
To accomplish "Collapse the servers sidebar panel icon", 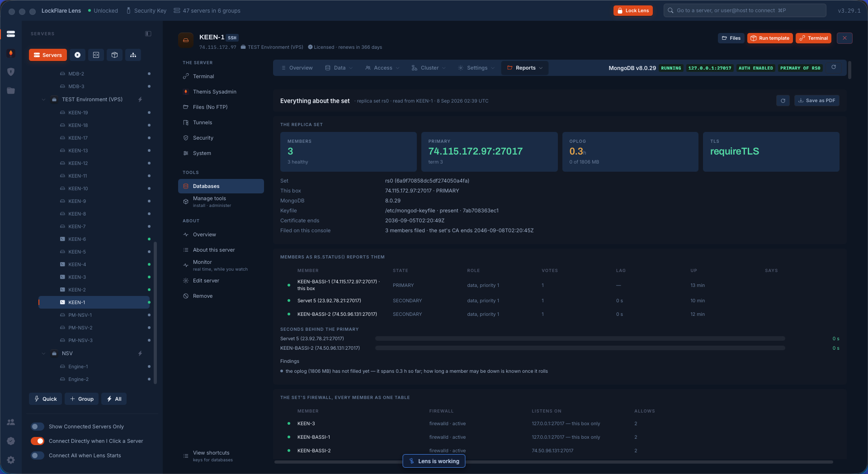I will tap(148, 33).
